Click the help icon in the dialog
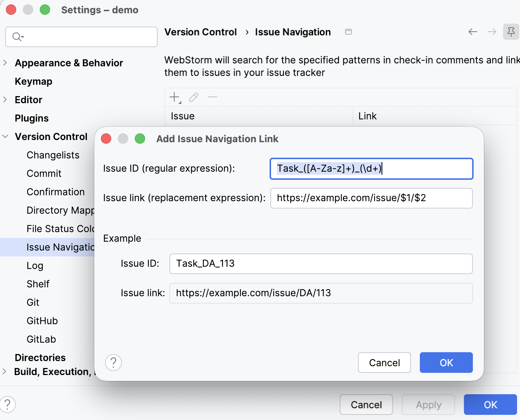520x420 pixels. pos(113,363)
